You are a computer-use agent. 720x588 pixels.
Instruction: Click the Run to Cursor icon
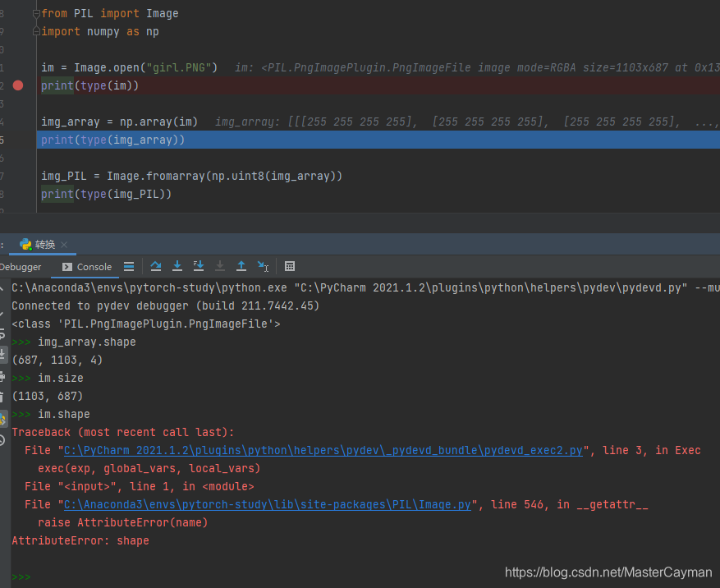(x=263, y=266)
